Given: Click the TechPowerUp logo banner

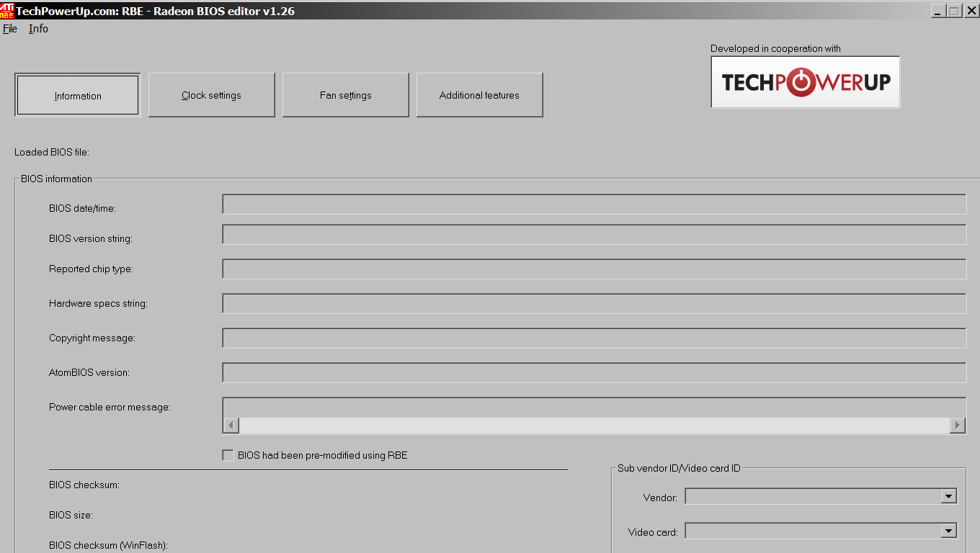Looking at the screenshot, I should tap(805, 82).
